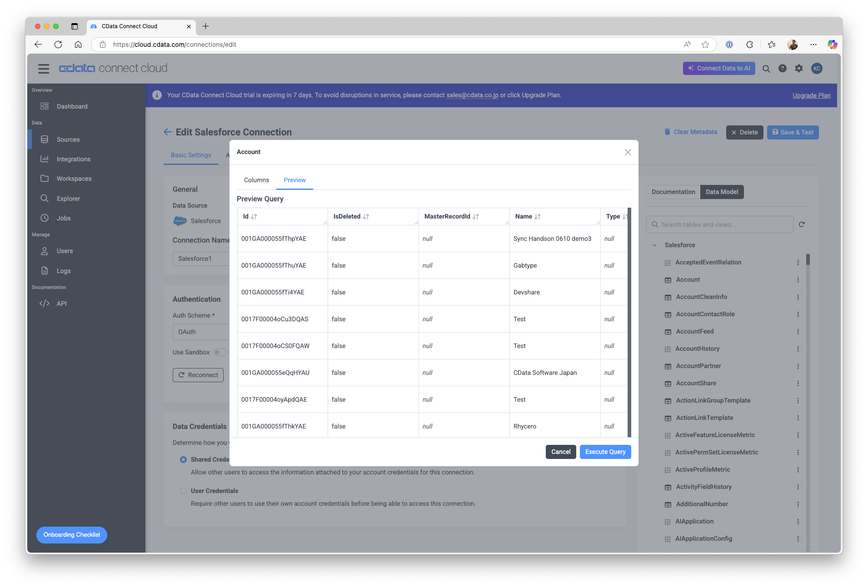Image resolution: width=868 pixels, height=588 pixels.
Task: Enable the Use Sandbox toggle
Action: pyautogui.click(x=221, y=352)
